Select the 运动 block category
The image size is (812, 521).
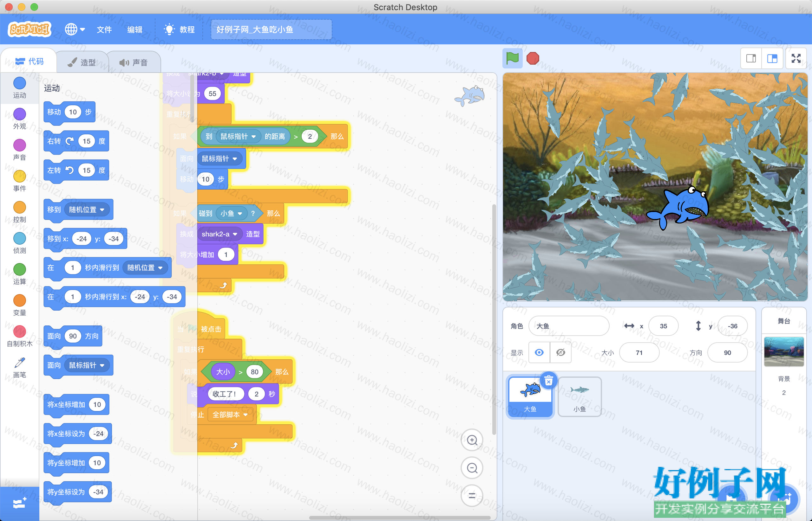pyautogui.click(x=19, y=88)
